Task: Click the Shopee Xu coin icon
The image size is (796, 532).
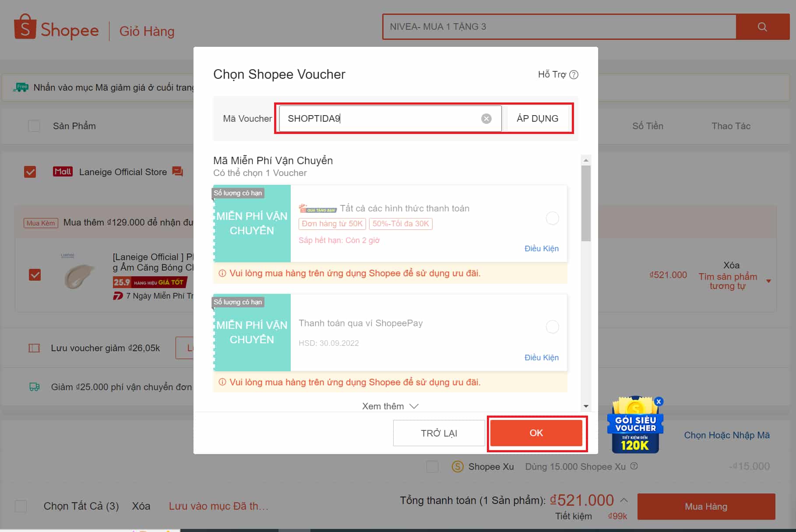Action: pos(458,467)
